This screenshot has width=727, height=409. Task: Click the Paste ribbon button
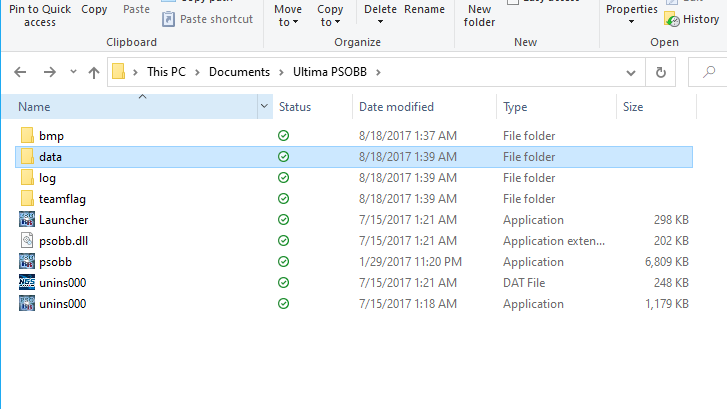click(136, 9)
